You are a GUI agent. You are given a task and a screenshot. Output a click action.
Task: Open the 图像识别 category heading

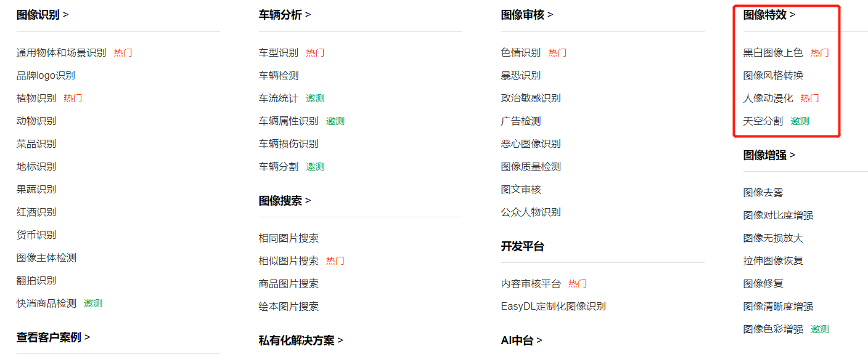[42, 15]
